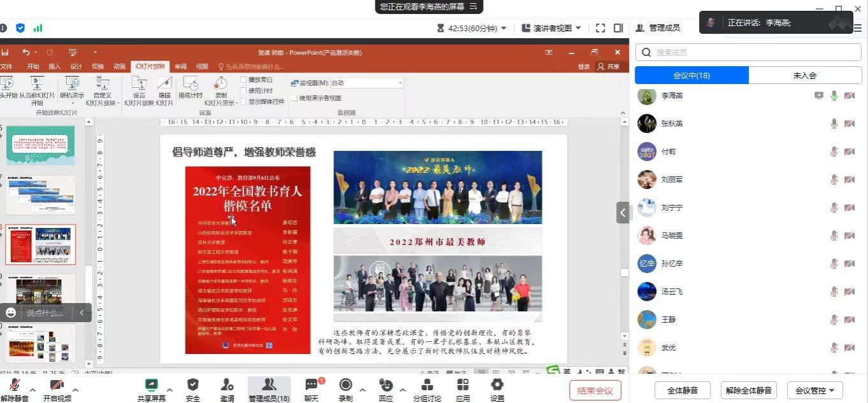Collapse the chat bubble arrow beside 说点什么
868x403 pixels.
(x=82, y=313)
